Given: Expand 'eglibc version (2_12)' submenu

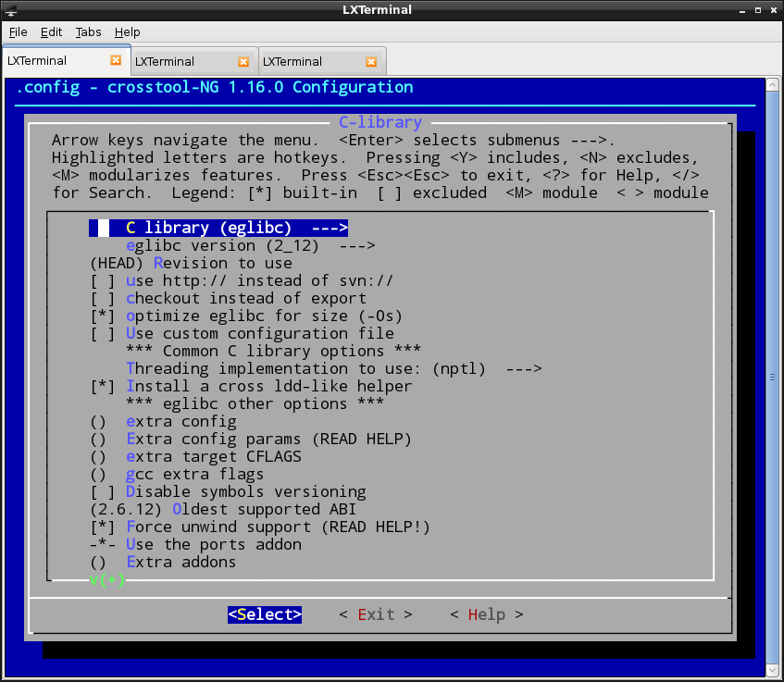Looking at the screenshot, I should tap(251, 245).
